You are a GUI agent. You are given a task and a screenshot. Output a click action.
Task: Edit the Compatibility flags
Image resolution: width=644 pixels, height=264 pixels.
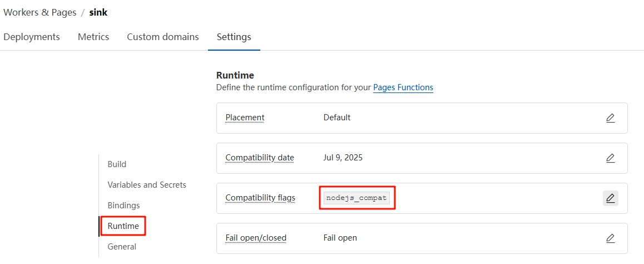(610, 198)
